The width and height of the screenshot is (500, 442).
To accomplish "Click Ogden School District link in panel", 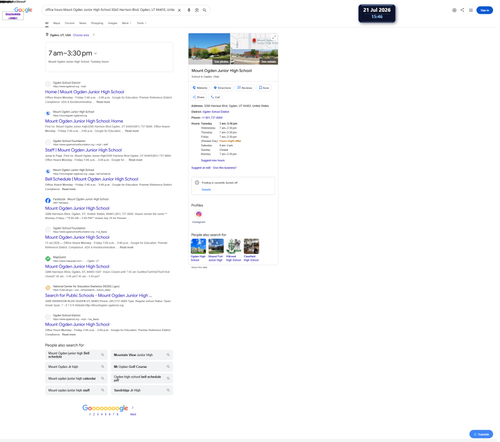I will [216, 112].
